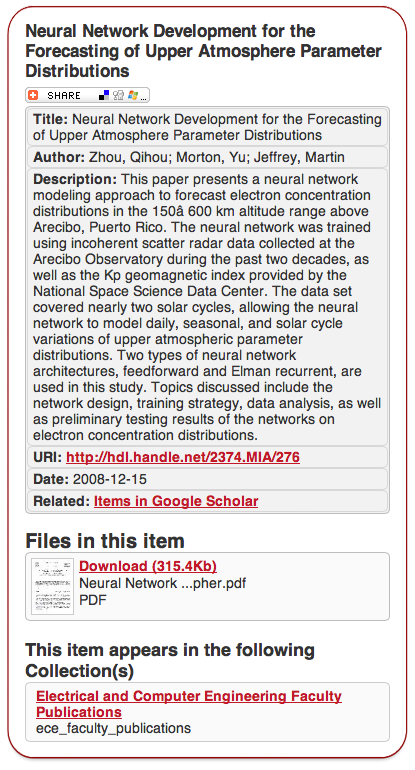Click the ece_faculty_publications text
Viewport: 415px width, 770px height.
click(113, 728)
